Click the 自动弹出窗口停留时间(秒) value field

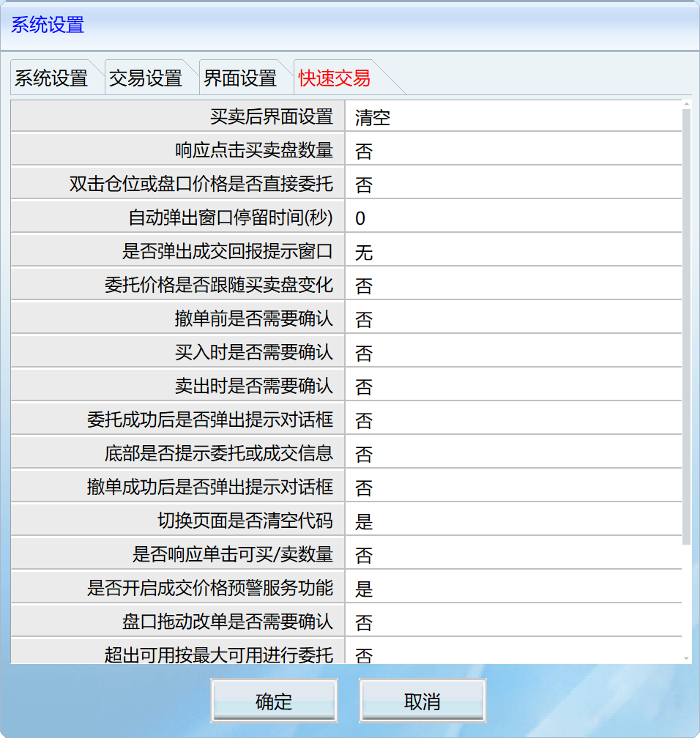coord(513,218)
